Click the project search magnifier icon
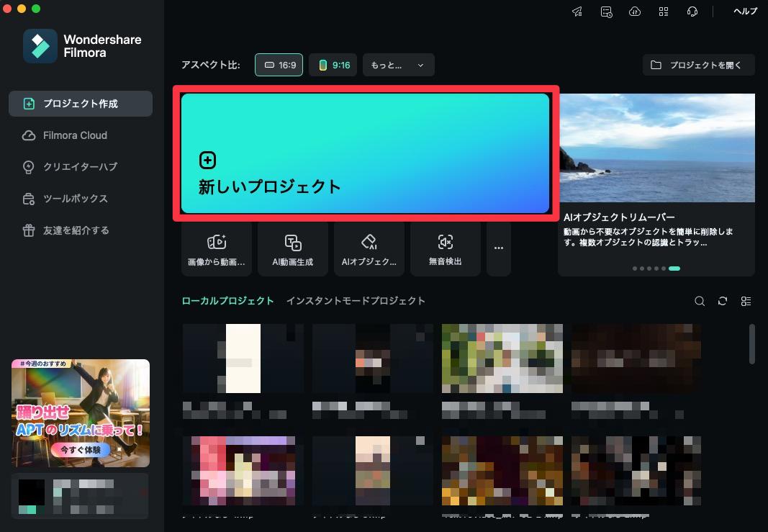The width and height of the screenshot is (768, 532). pyautogui.click(x=700, y=301)
